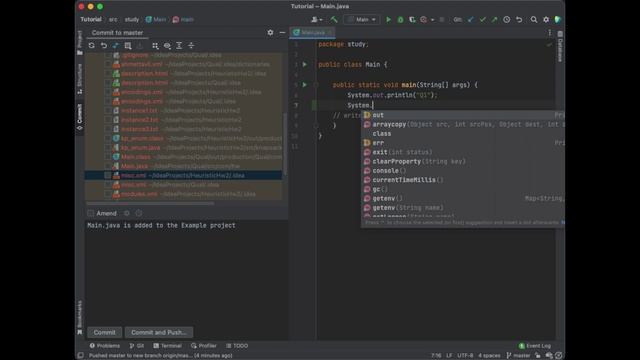Start debugging with the green bug icon
Screen dimensions: 640x360
400,19
